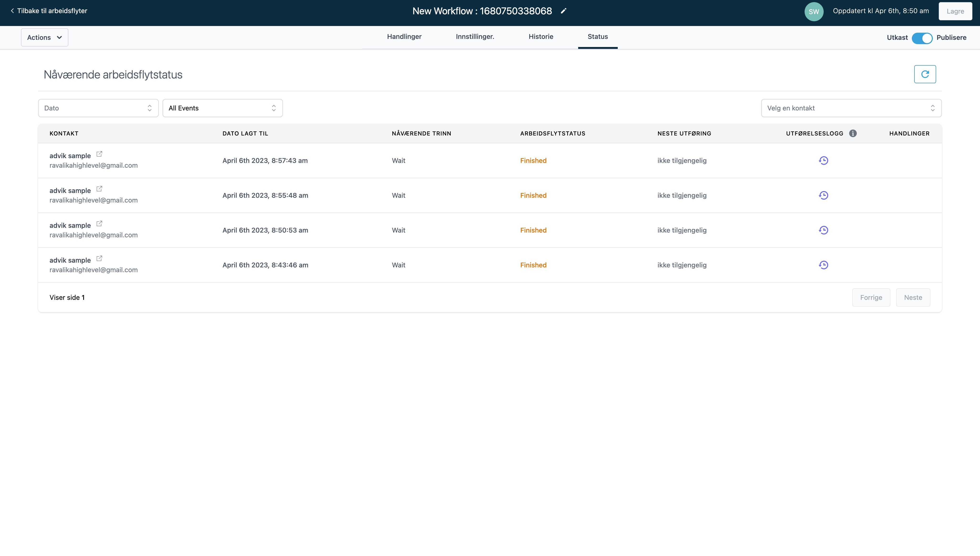This screenshot has width=980, height=556.
Task: Open execution log for 8:43:46 am row
Action: tap(823, 265)
